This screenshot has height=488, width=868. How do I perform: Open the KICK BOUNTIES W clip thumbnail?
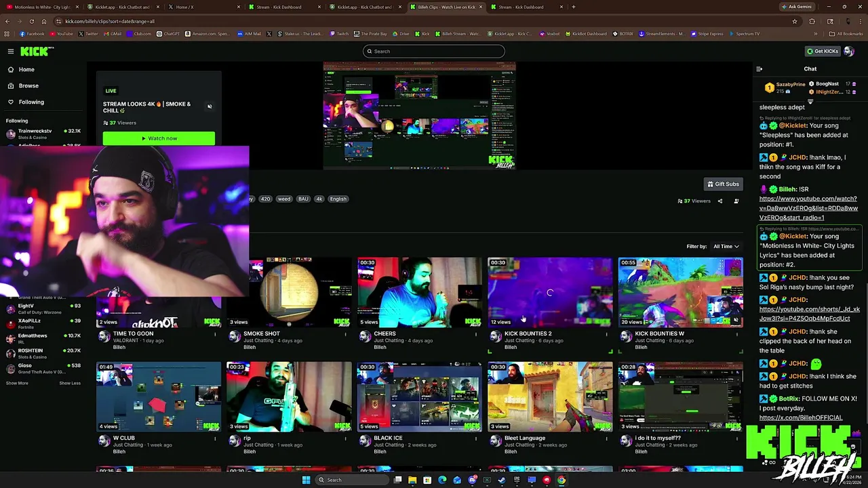pos(680,292)
